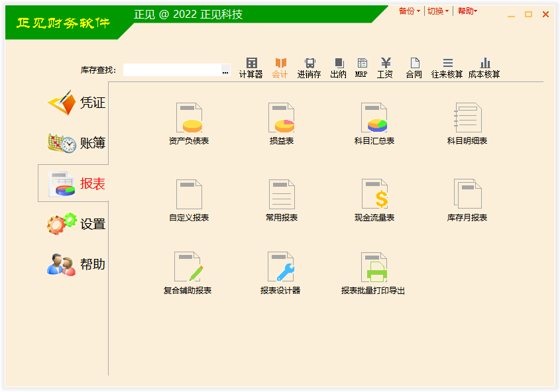The width and height of the screenshot is (560, 392).
Task: Open the 自定义报表 custom report
Action: (x=189, y=201)
